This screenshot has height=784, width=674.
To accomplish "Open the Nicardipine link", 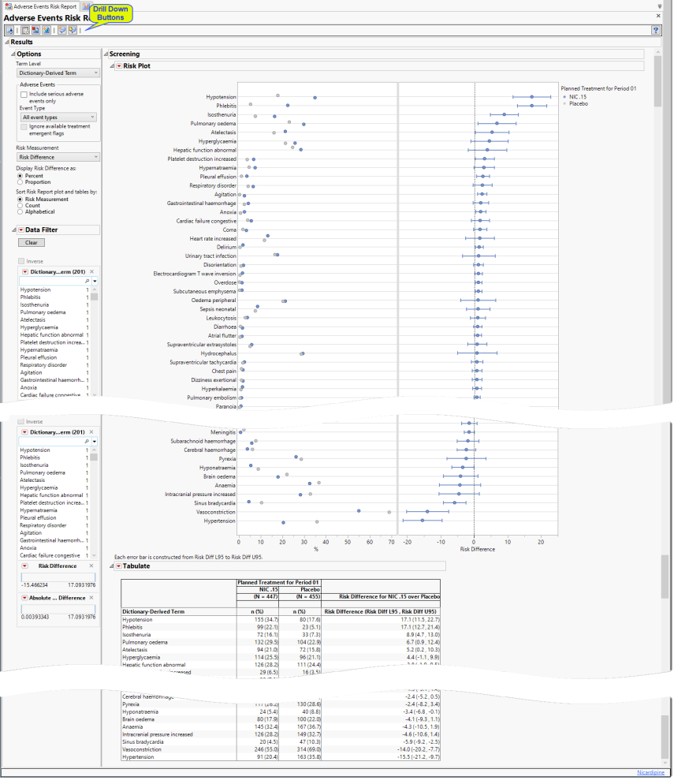I will pos(650,773).
